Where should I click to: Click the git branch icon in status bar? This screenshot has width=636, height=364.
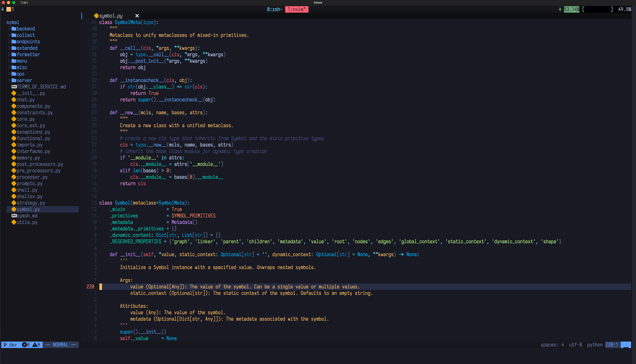coord(5,345)
